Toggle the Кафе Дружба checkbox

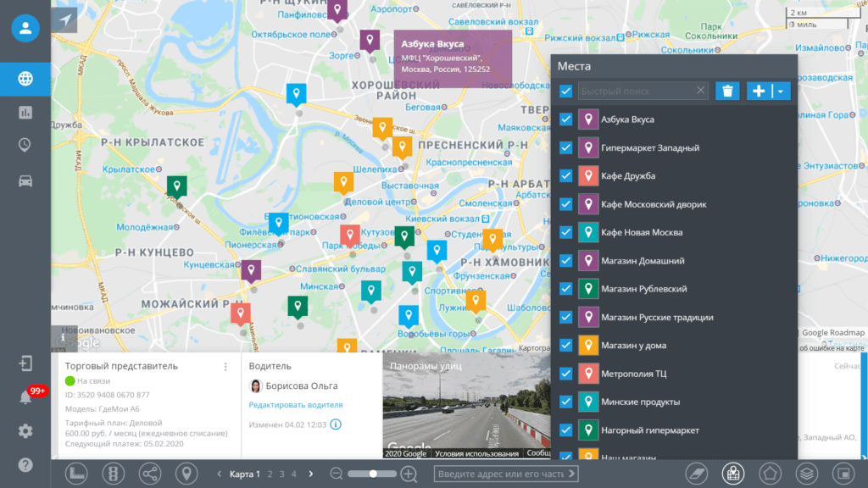point(565,175)
